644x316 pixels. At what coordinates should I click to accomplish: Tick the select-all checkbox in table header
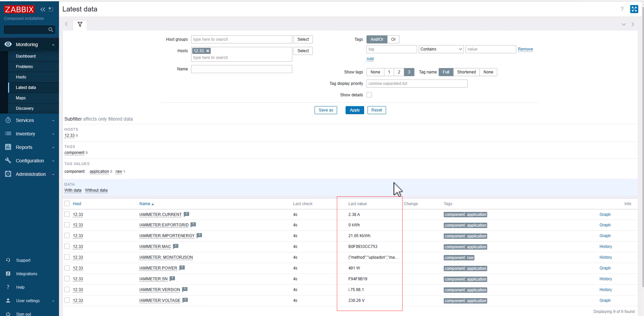(x=67, y=203)
